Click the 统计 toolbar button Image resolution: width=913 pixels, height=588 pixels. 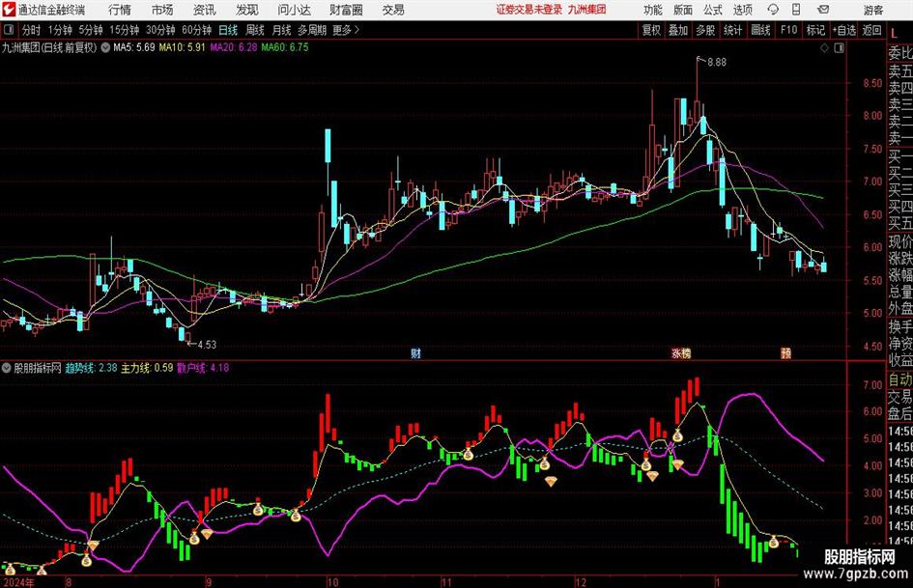(732, 30)
